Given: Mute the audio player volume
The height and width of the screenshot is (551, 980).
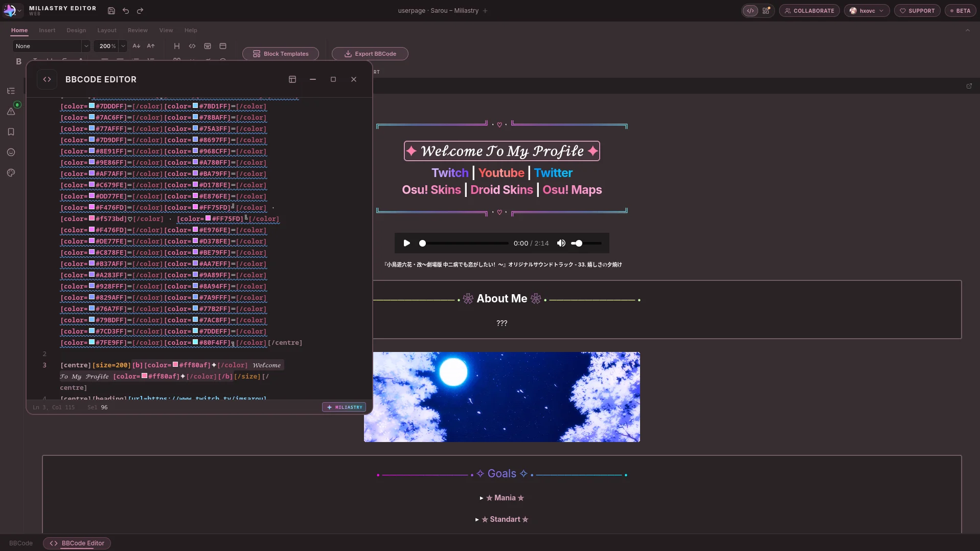Looking at the screenshot, I should point(561,243).
